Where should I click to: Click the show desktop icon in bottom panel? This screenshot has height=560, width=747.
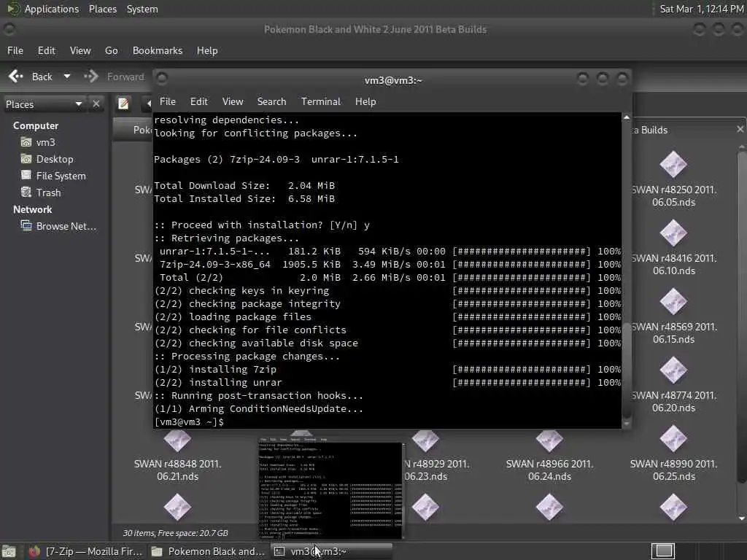coord(9,551)
